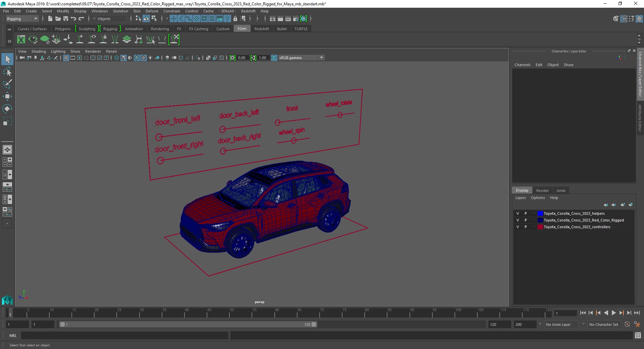Image resolution: width=644 pixels, height=349 pixels.
Task: Start IPR render icon
Action: point(288,19)
